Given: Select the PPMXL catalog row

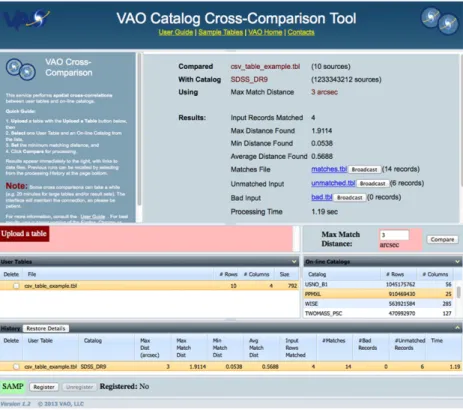Looking at the screenshot, I should (378, 294).
